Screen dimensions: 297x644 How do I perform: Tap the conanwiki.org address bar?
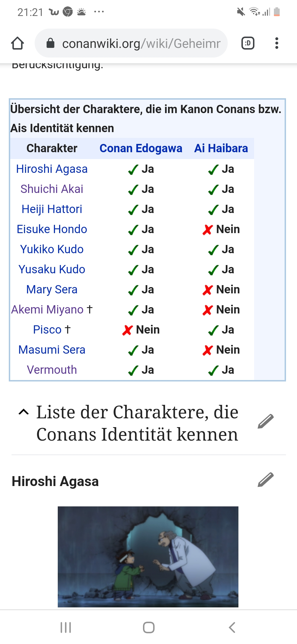tap(131, 43)
